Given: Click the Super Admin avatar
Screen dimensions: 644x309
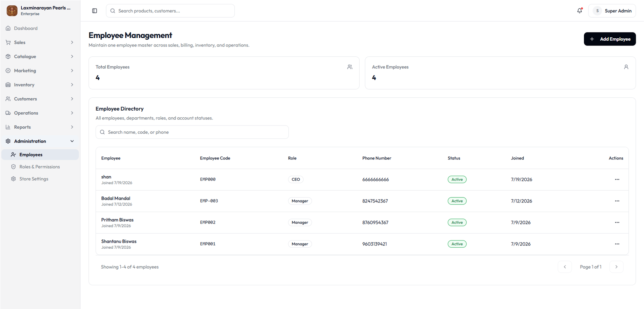Looking at the screenshot, I should 597,11.
